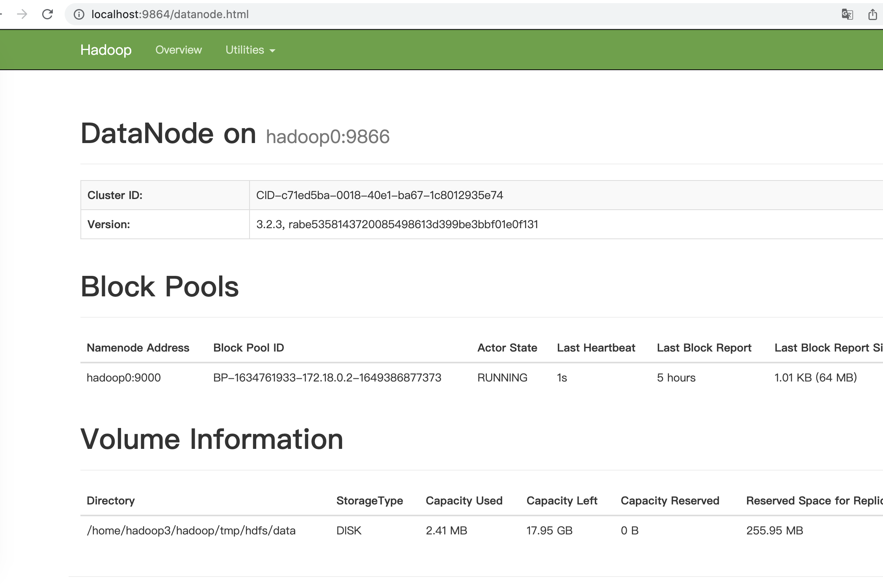Click the translate page icon
Viewport: 883px width, 588px height.
[847, 15]
